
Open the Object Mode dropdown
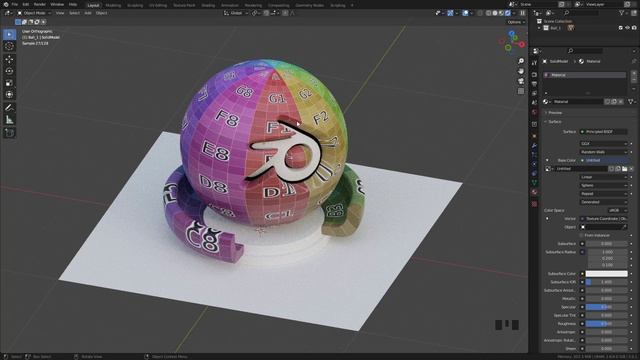pyautogui.click(x=34, y=13)
